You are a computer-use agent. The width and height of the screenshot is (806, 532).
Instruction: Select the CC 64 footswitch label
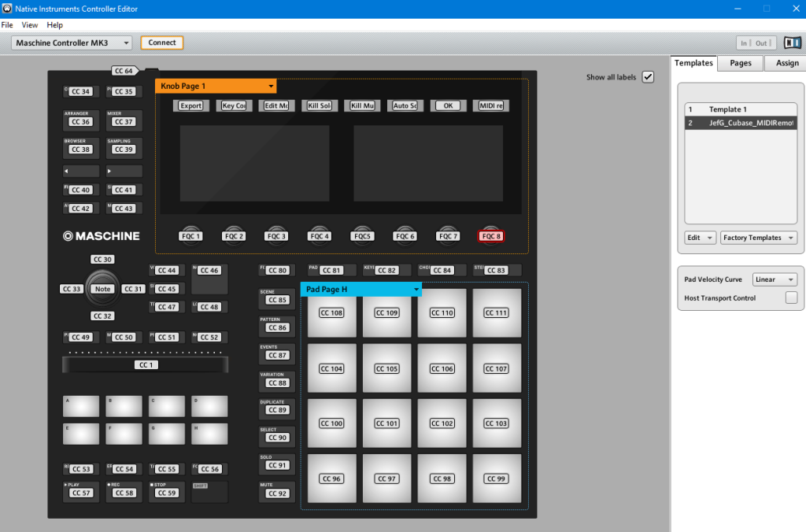click(x=124, y=71)
